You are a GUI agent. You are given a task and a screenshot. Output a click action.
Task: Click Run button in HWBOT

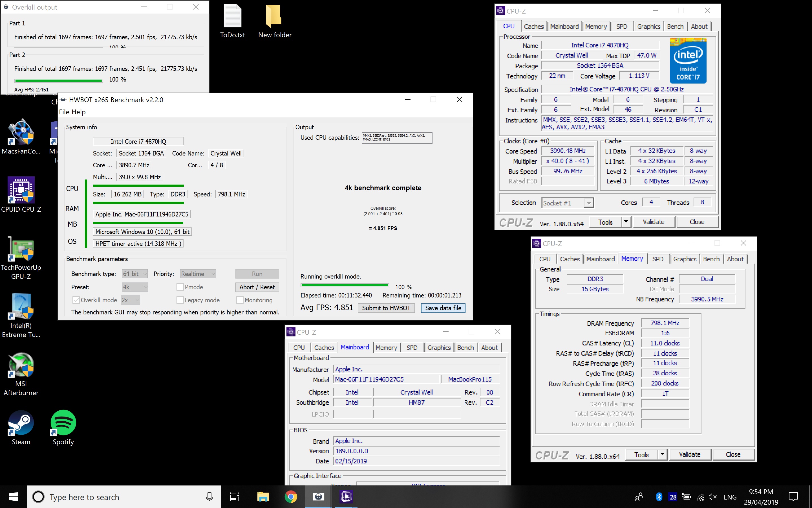point(257,274)
